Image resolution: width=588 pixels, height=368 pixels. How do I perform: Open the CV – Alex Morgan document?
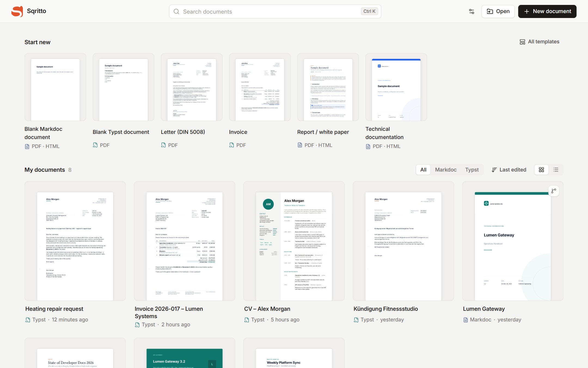(x=294, y=241)
